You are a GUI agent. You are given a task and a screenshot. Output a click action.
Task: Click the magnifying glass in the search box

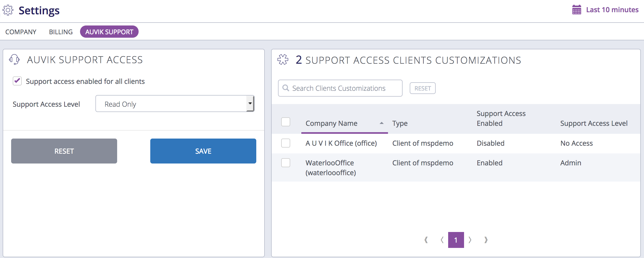[286, 88]
